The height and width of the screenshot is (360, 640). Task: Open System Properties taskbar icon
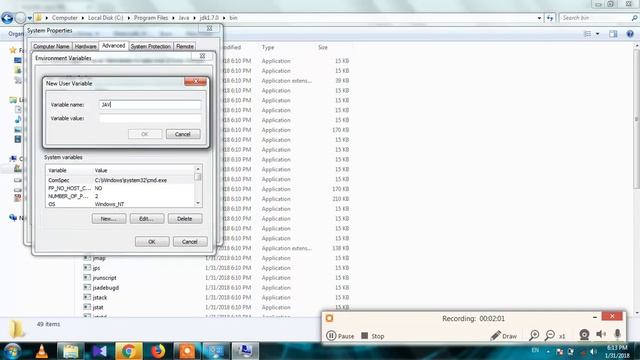coord(245,351)
